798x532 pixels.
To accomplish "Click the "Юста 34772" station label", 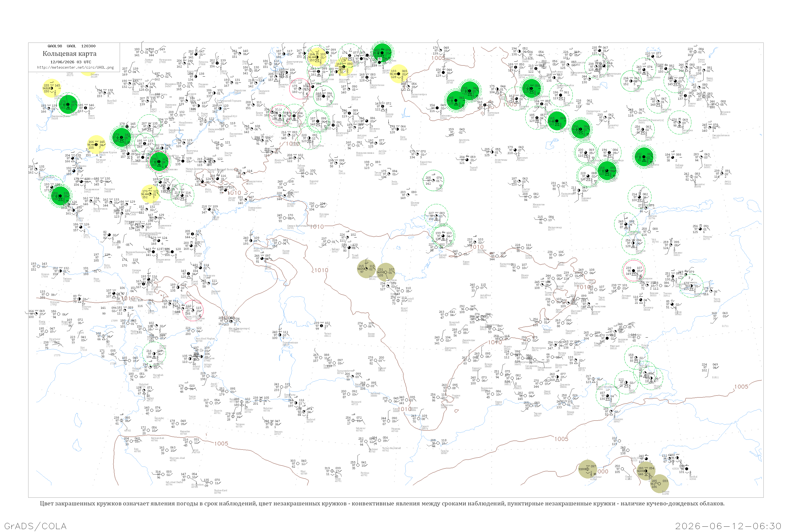I will pos(208,190).
